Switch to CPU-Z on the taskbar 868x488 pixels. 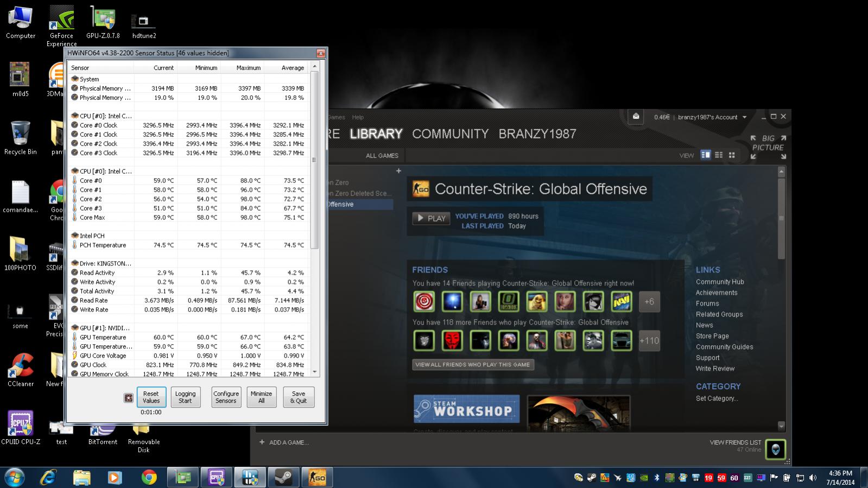(216, 478)
